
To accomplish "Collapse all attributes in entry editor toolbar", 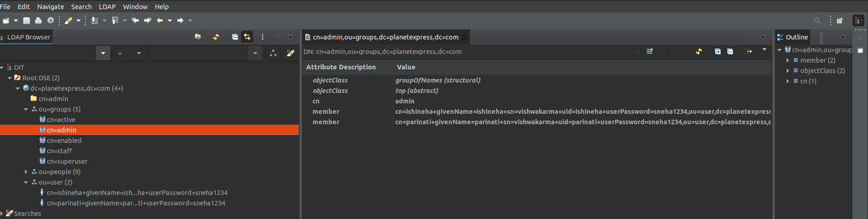I will (x=730, y=51).
